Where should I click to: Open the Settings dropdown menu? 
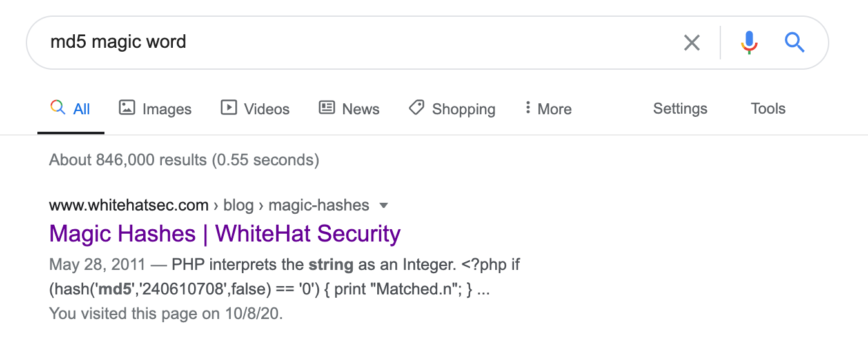click(x=680, y=108)
